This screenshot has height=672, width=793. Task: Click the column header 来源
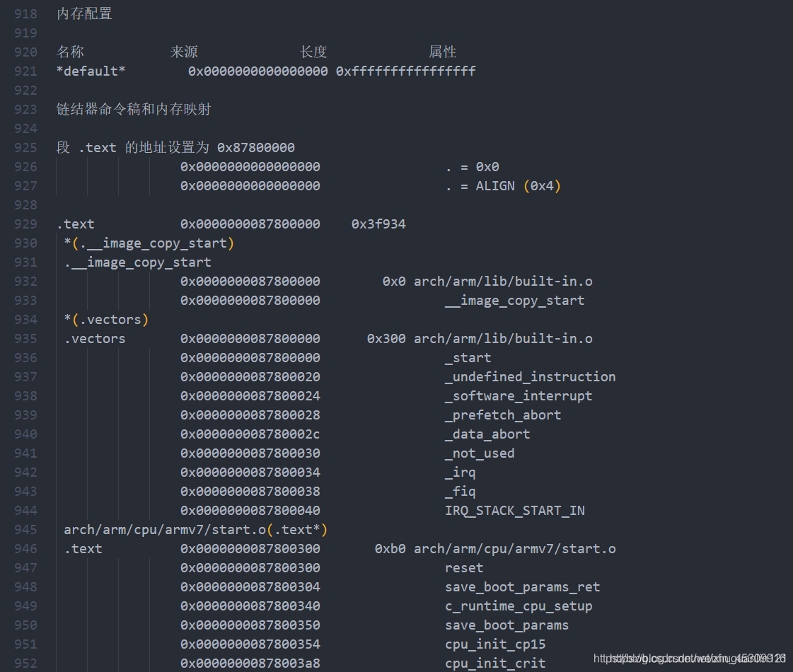pyautogui.click(x=184, y=52)
